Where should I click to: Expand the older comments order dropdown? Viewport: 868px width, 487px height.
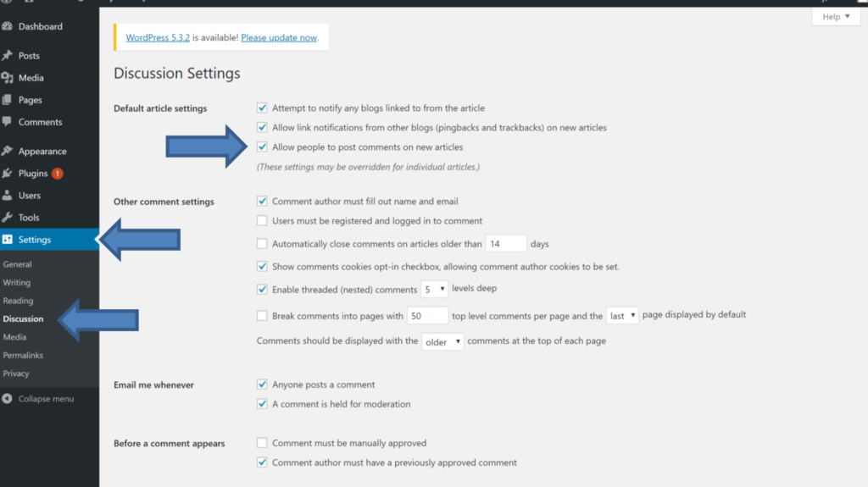click(x=442, y=341)
